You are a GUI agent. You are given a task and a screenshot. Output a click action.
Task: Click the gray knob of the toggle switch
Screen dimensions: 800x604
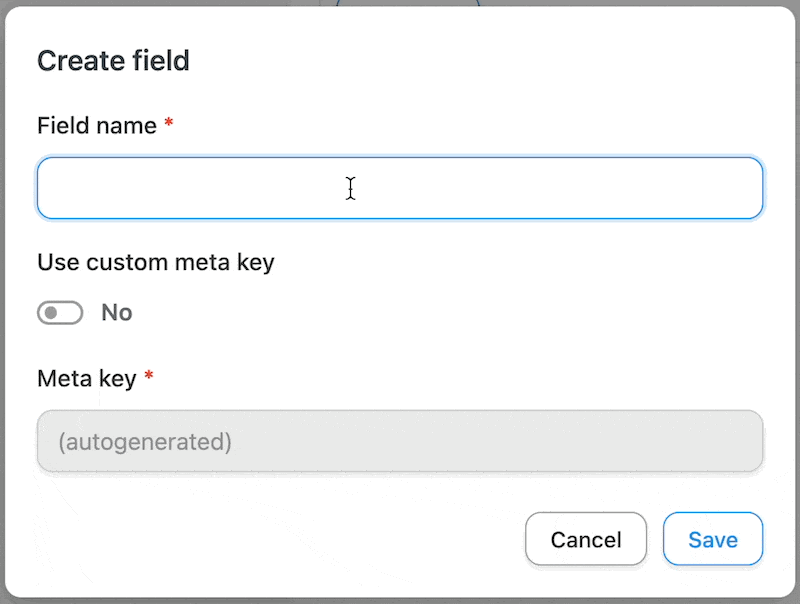(51, 313)
